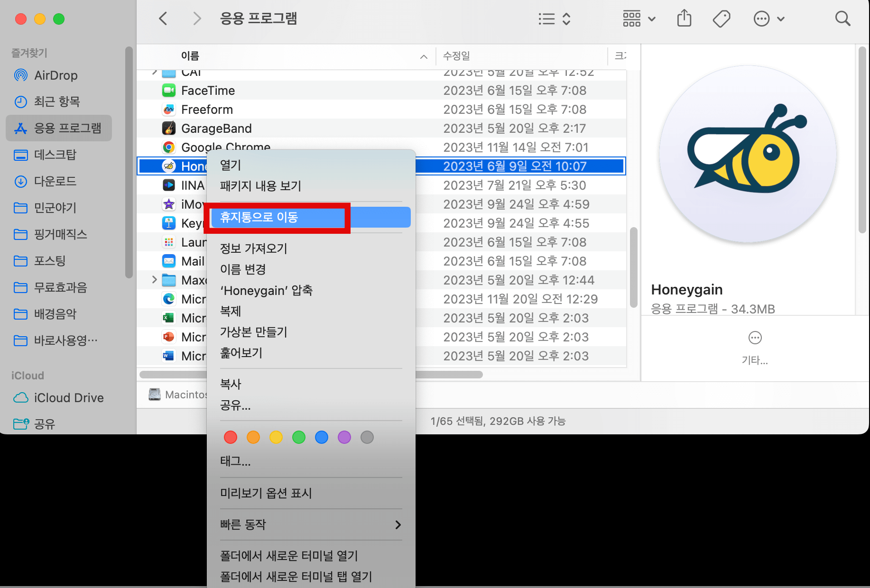Click the file list vertical scrollbar
Screen dimensions: 870x588
[633, 267]
